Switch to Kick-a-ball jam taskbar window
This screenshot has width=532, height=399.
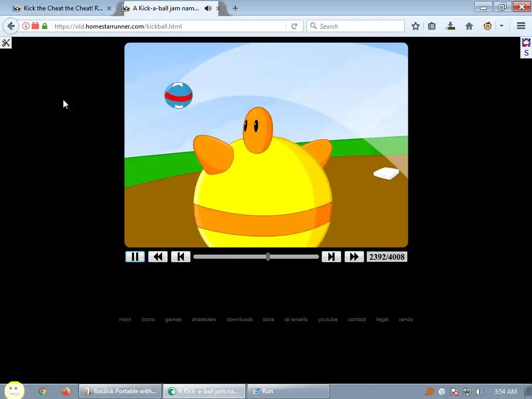pos(205,391)
